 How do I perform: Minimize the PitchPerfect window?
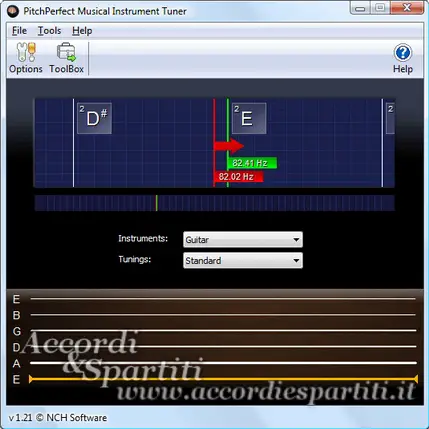360,8
